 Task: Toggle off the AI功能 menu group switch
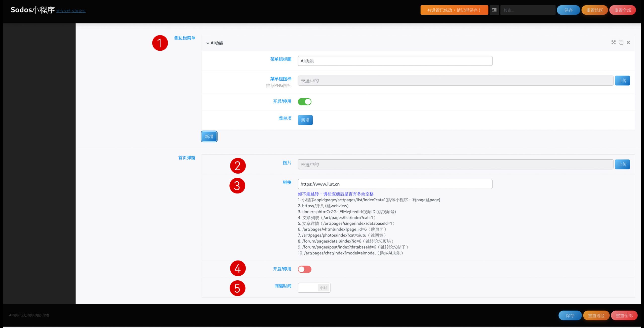pos(304,102)
